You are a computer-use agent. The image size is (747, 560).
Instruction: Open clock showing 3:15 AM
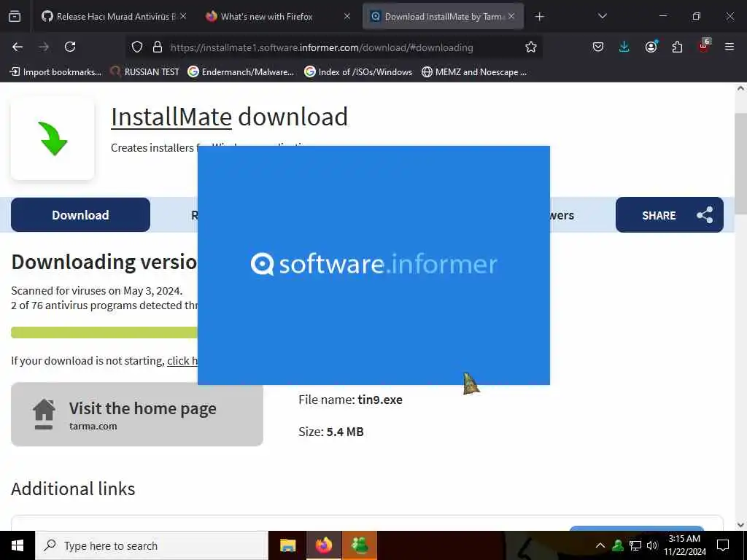coord(684,545)
